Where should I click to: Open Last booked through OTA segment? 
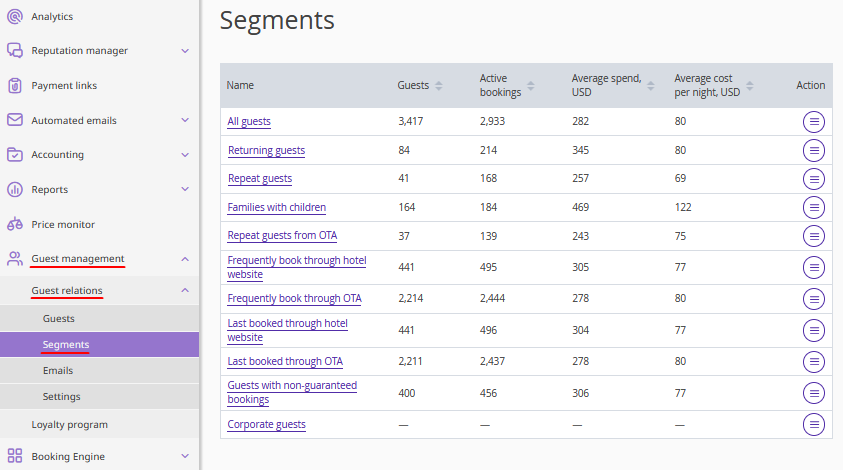coord(285,362)
